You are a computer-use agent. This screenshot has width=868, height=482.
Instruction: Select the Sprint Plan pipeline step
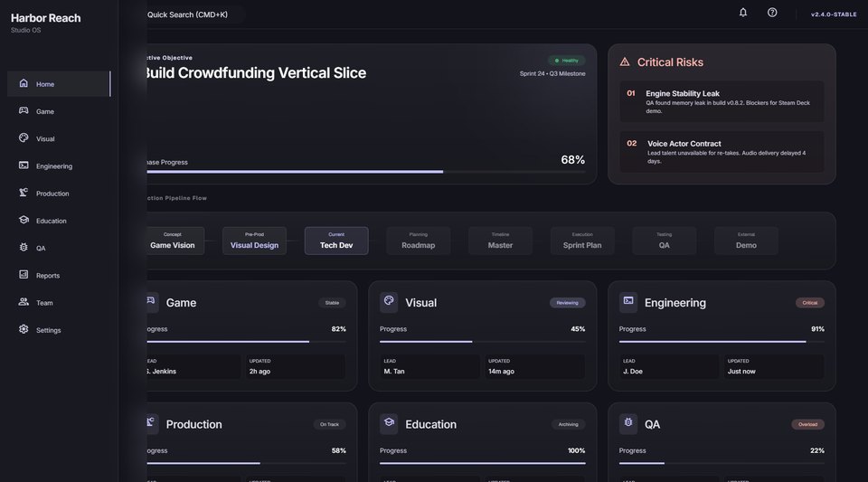tap(581, 241)
